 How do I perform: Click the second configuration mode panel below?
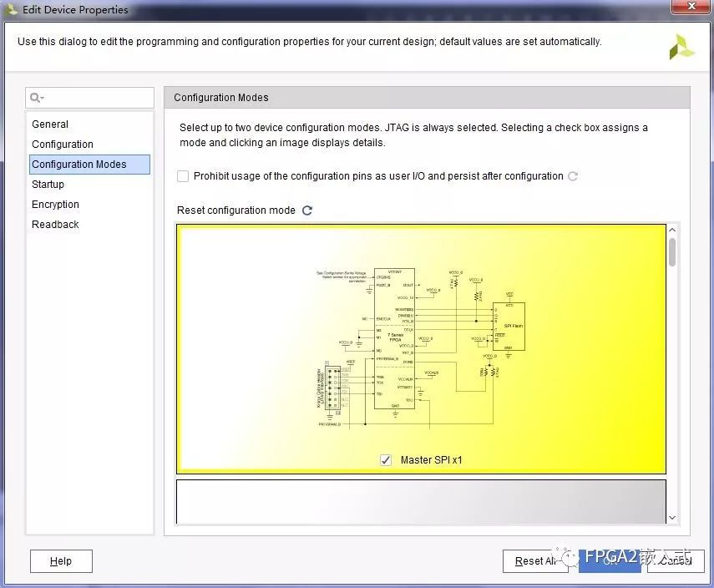click(x=421, y=501)
